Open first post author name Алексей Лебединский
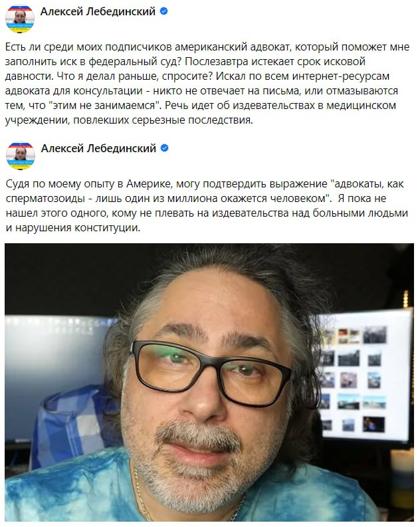Image resolution: width=420 pixels, height=527 pixels. (98, 11)
